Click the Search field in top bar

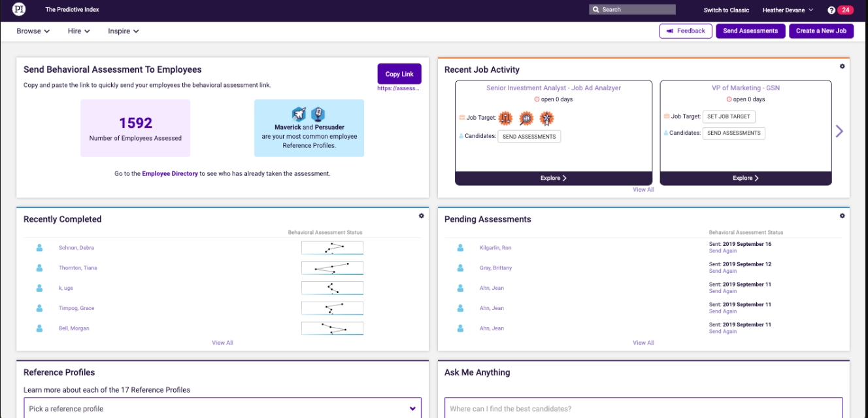pyautogui.click(x=632, y=10)
